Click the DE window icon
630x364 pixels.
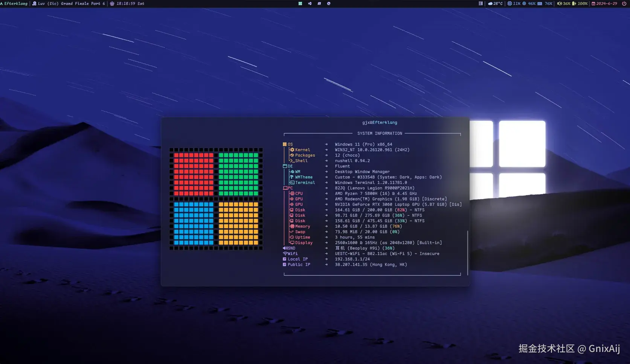pos(285,166)
